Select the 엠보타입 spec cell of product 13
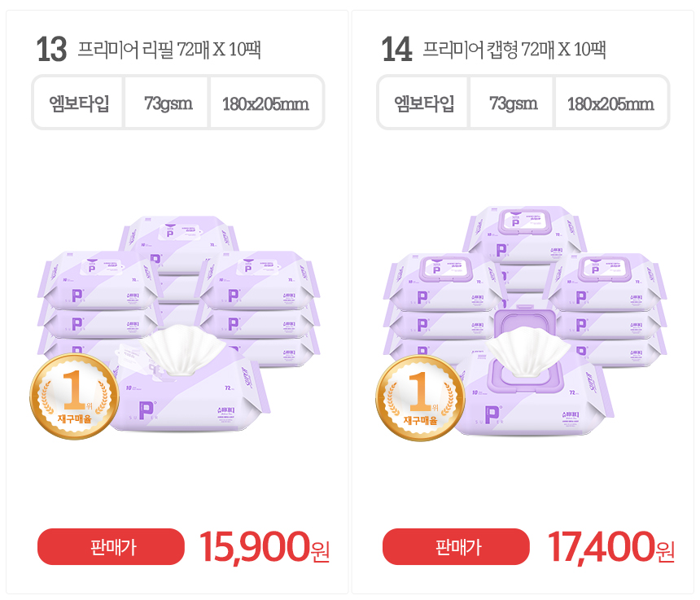 [79, 103]
